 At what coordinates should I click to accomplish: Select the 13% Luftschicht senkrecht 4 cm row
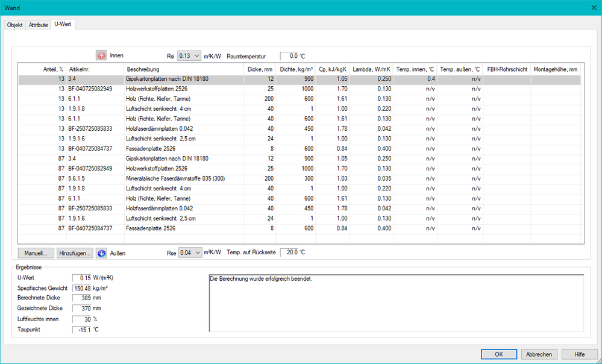point(299,108)
